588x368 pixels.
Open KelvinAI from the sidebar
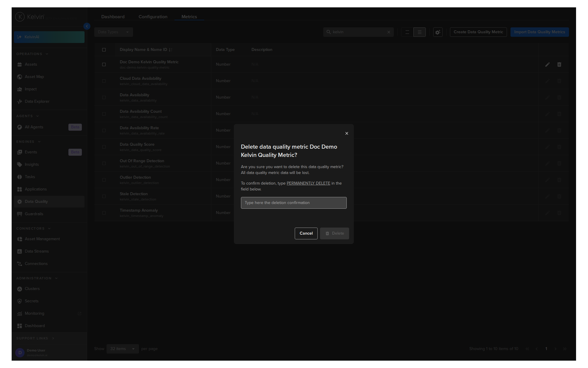[49, 37]
